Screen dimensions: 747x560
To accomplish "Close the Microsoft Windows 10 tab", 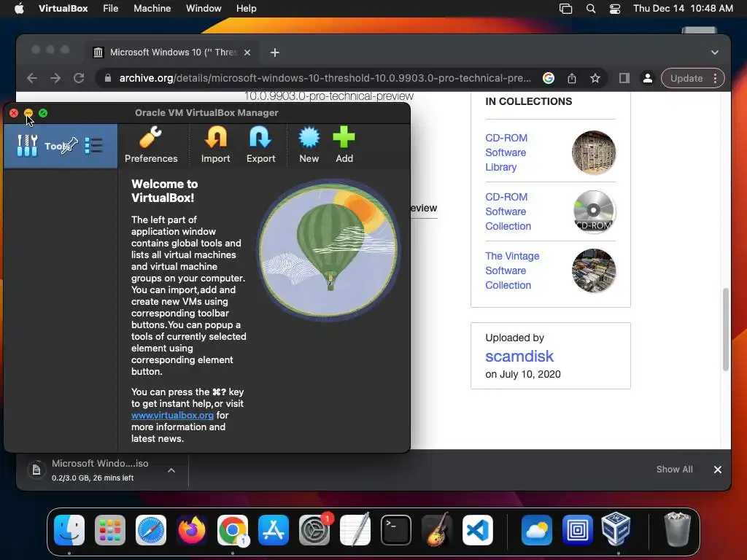I will tap(247, 52).
